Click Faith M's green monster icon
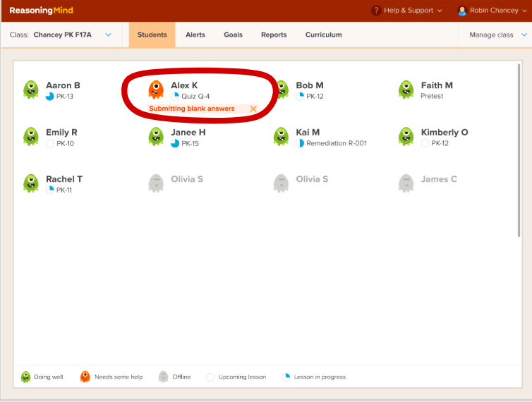 pyautogui.click(x=406, y=90)
